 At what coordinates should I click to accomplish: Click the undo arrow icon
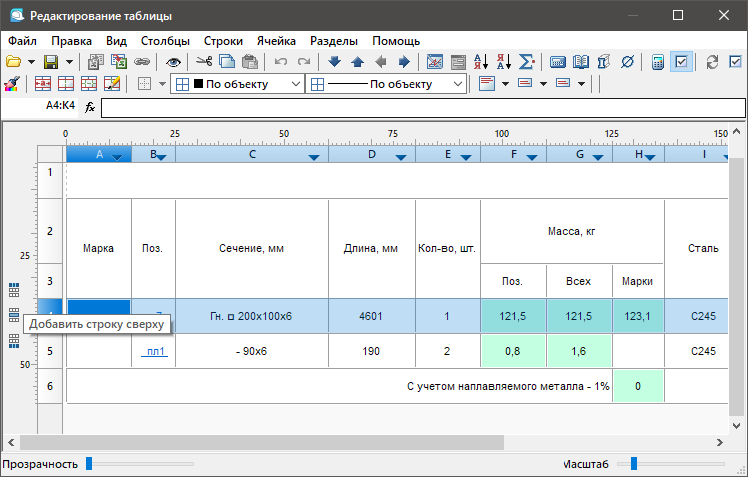[x=280, y=62]
